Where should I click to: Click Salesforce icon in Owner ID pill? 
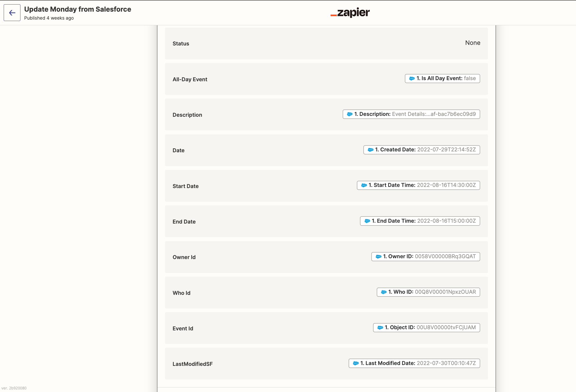click(378, 257)
